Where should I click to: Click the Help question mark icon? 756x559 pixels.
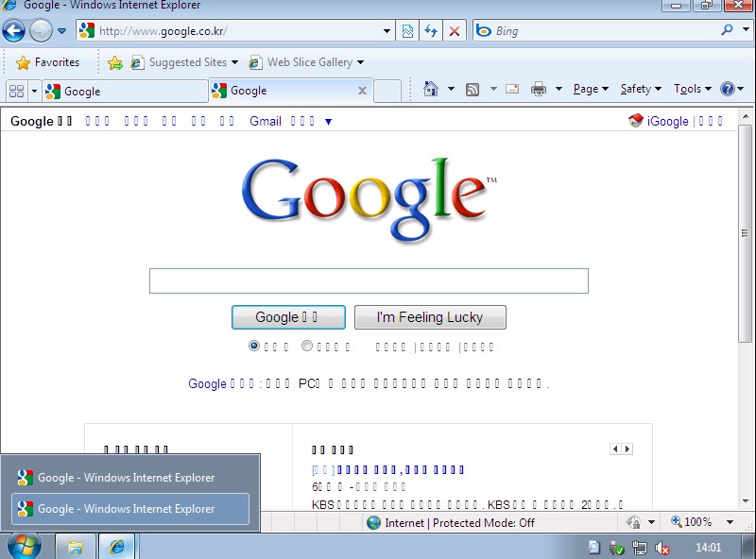pos(727,89)
